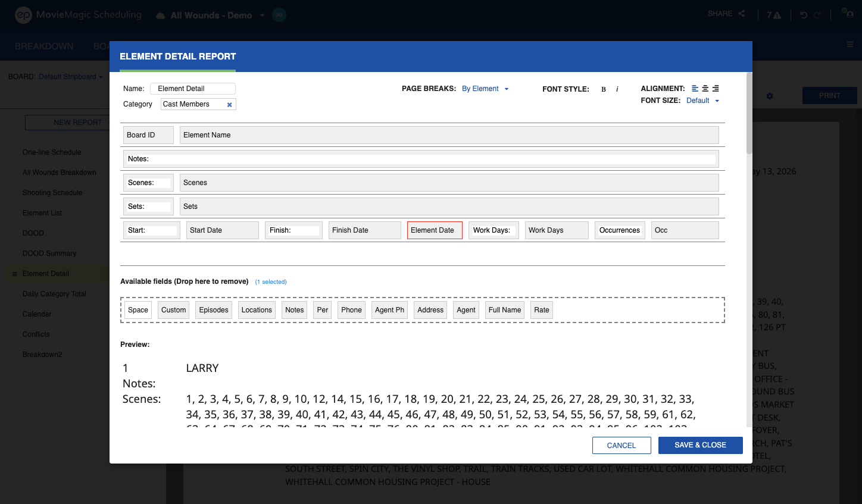
Task: Select the Start Date field box
Action: point(223,230)
